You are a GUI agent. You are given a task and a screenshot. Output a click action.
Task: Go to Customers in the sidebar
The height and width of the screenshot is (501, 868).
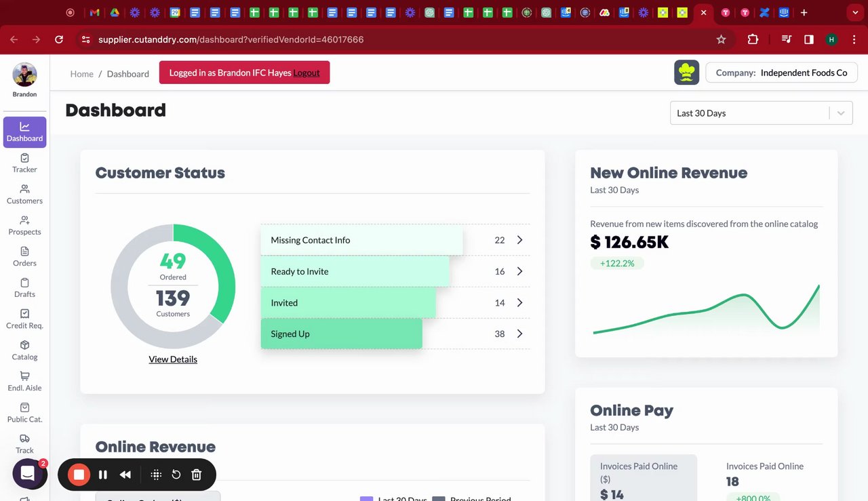coord(24,194)
